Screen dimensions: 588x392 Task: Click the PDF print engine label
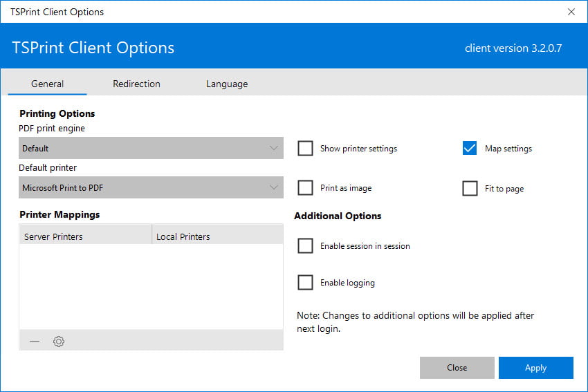click(x=52, y=128)
